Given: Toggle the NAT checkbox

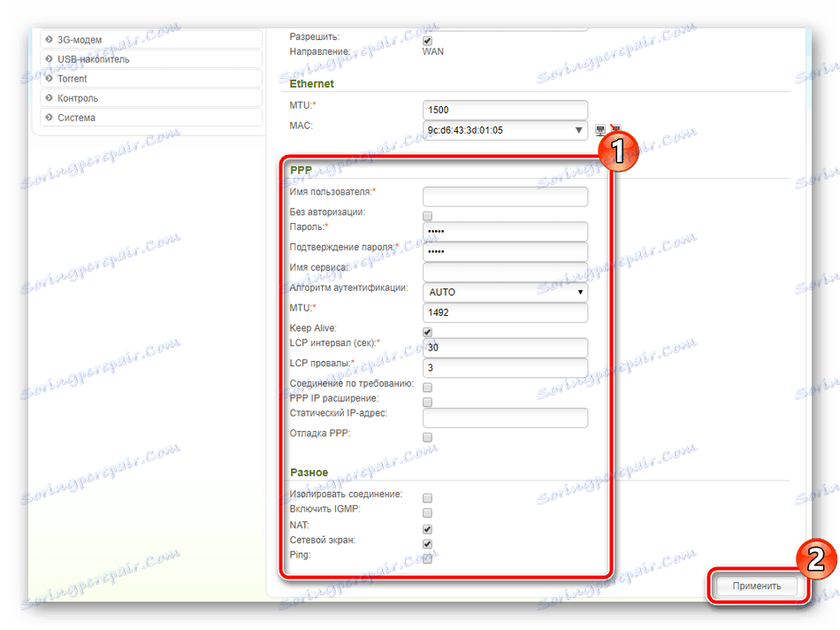Looking at the screenshot, I should pyautogui.click(x=427, y=529).
